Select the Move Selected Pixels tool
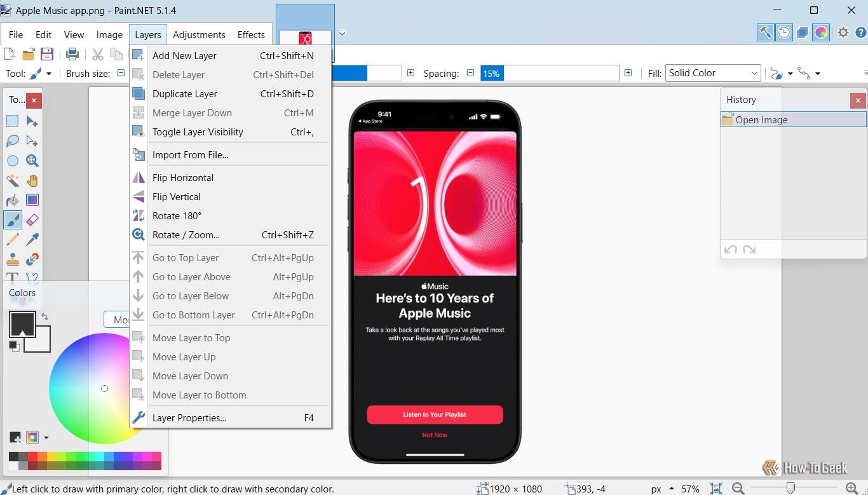868x495 pixels. (32, 121)
